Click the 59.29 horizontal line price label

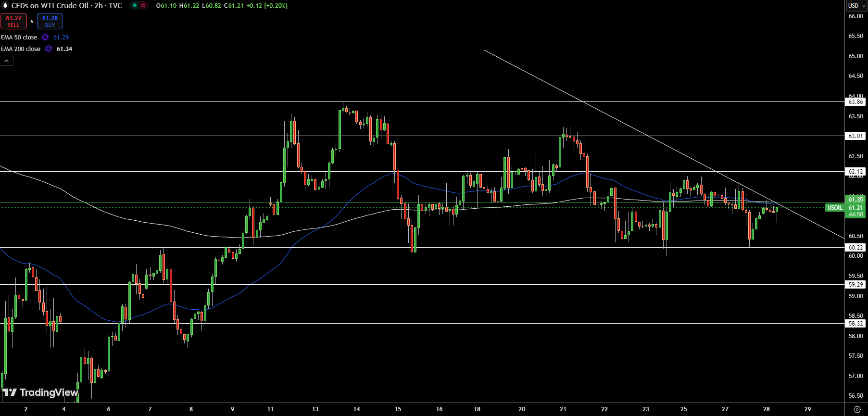855,285
